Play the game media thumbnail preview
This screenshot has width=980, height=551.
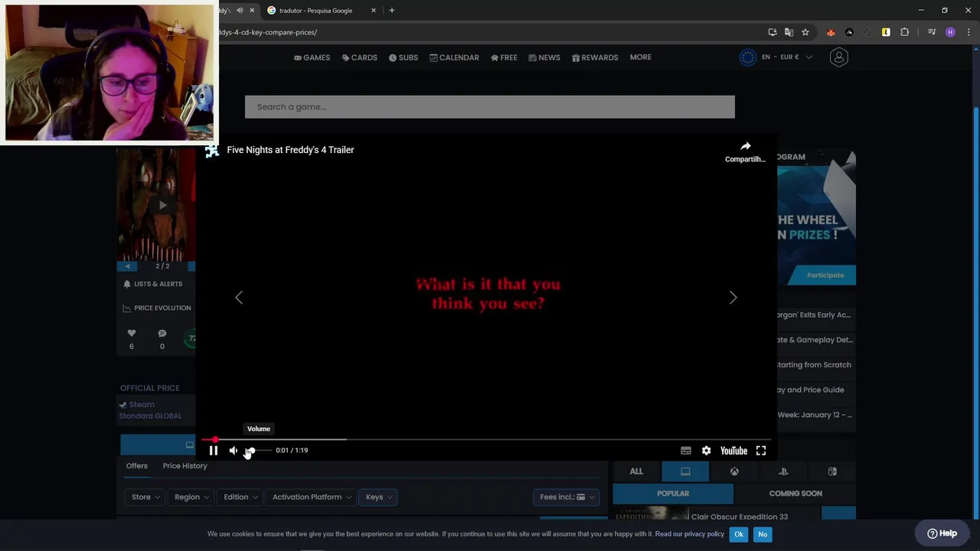click(x=162, y=205)
